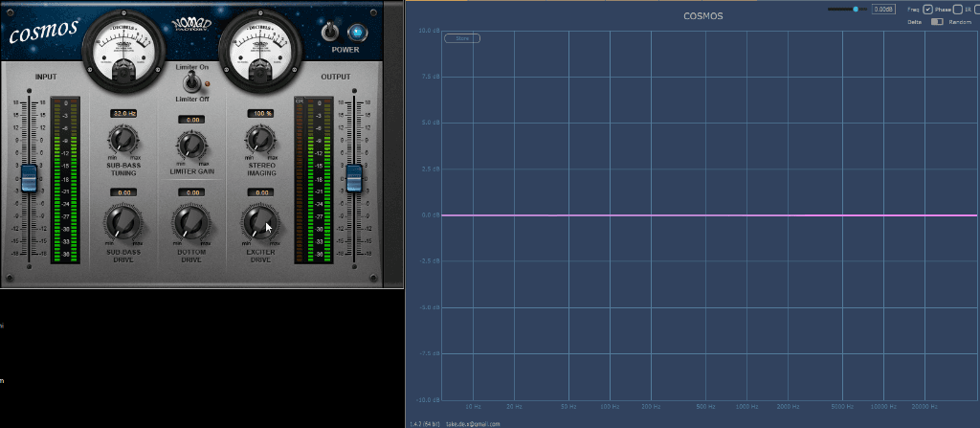The height and width of the screenshot is (428, 980).
Task: Click the '100 Hz' axis label
Action: (x=610, y=407)
